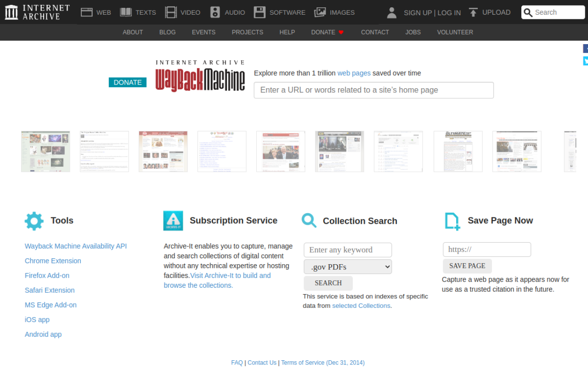Open the Video film-strip icon
The height and width of the screenshot is (392, 588).
171,12
